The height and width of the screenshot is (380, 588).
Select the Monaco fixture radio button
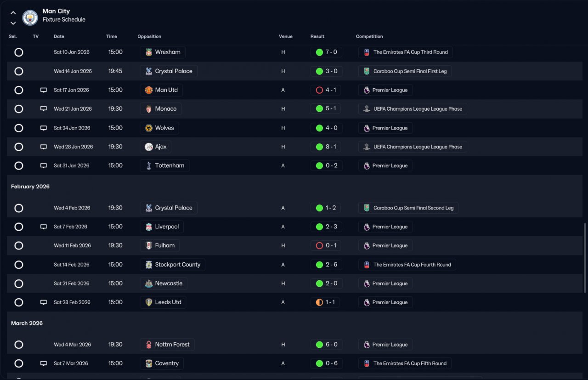(x=19, y=109)
